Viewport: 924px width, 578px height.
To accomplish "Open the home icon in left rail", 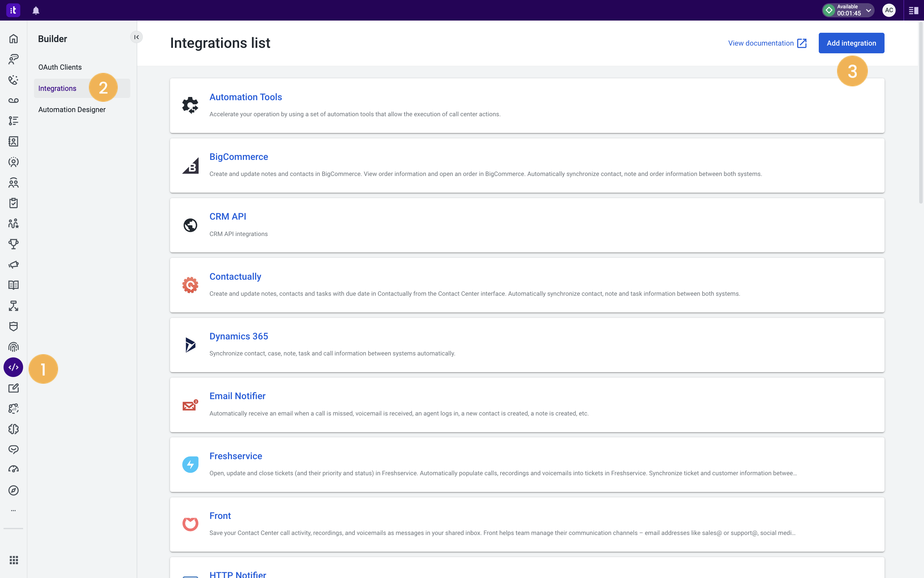I will click(13, 39).
